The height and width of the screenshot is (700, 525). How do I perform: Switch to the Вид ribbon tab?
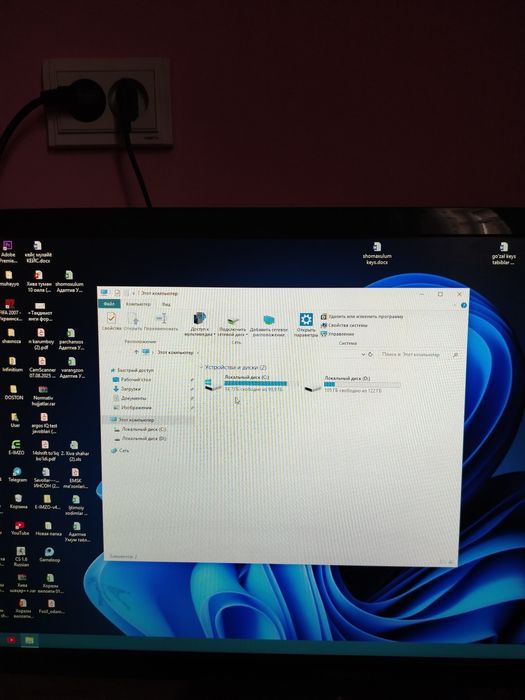[x=166, y=304]
